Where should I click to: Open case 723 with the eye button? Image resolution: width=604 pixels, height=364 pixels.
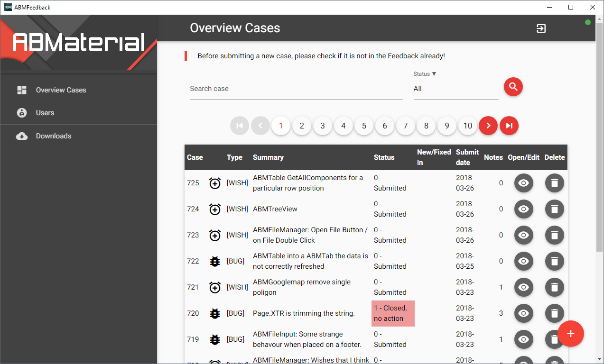(524, 235)
